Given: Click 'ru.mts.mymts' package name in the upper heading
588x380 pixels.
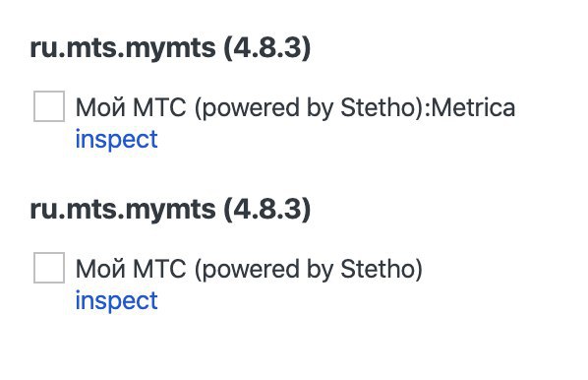Looking at the screenshot, I should point(123,49).
